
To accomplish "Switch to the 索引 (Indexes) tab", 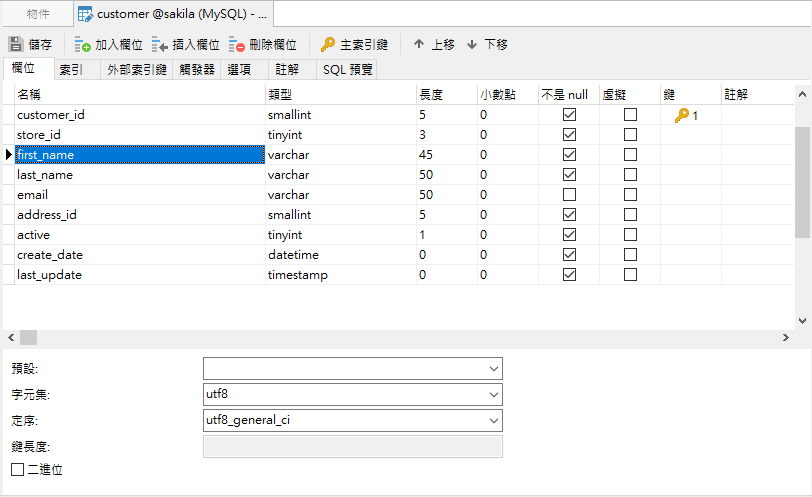I will click(71, 70).
